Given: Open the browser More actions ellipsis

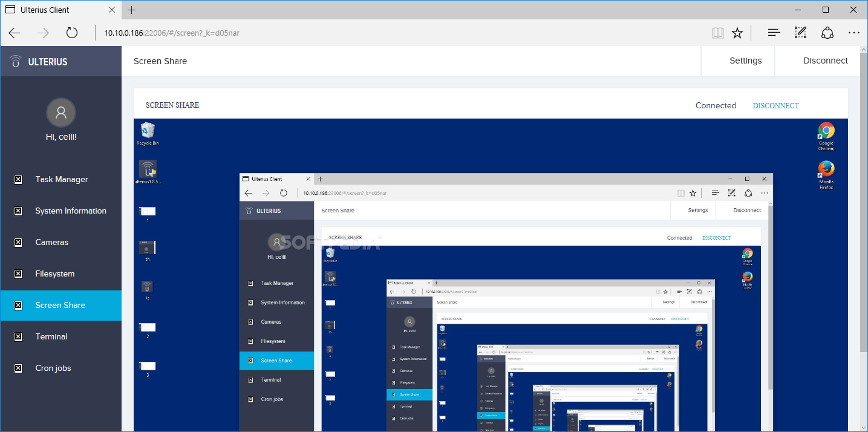Looking at the screenshot, I should [x=854, y=33].
